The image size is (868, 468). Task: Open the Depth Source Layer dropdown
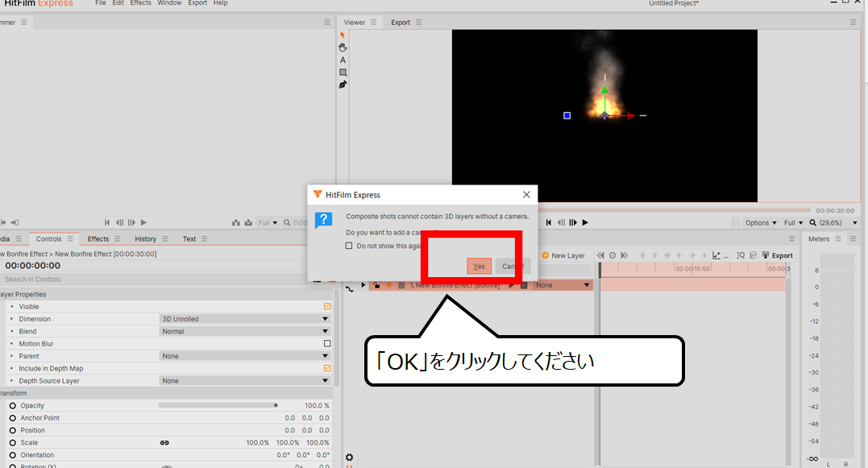(245, 380)
